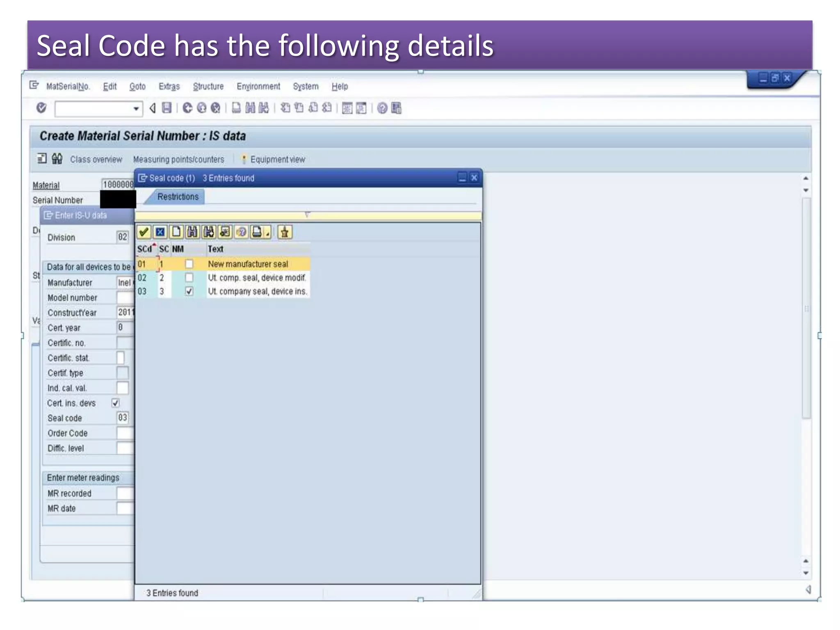
Task: Click the Save diskette icon
Action: coord(167,108)
